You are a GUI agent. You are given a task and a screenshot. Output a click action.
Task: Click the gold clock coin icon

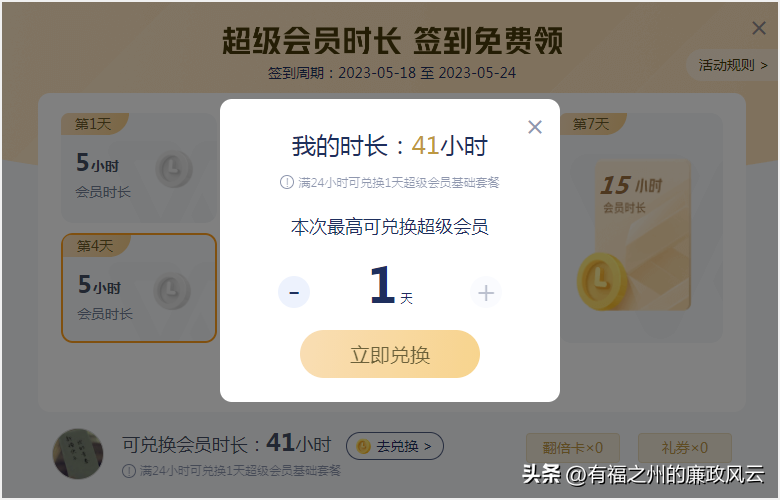(601, 281)
